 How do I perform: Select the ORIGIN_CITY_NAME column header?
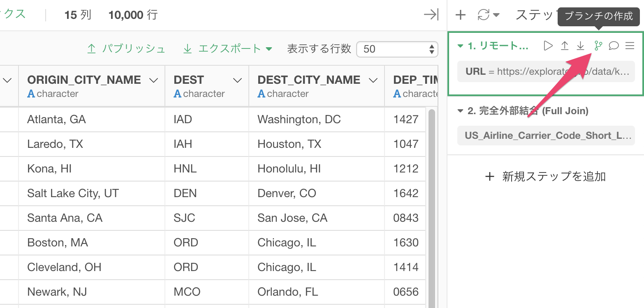(84, 80)
